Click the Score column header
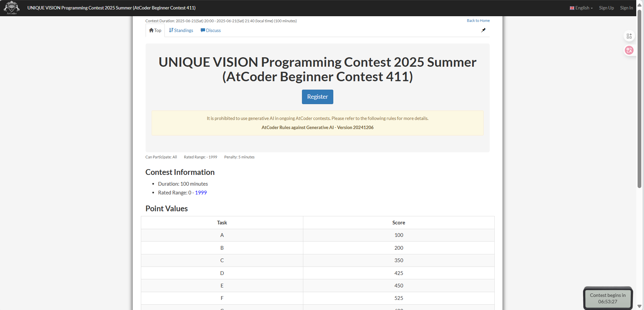 coord(399,223)
